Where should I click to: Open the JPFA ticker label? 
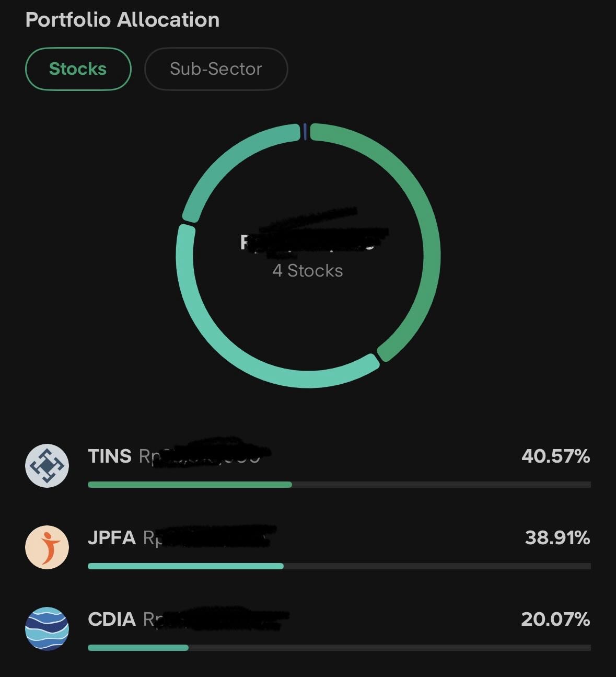112,538
